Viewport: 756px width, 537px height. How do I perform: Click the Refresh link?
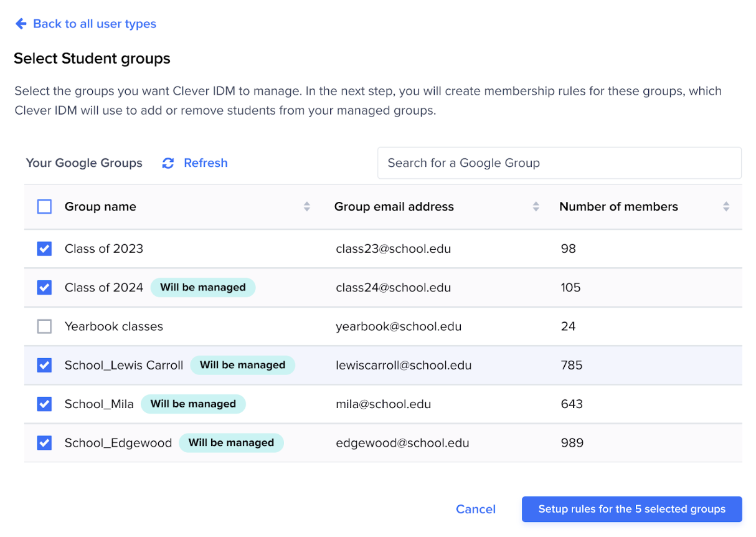[206, 163]
